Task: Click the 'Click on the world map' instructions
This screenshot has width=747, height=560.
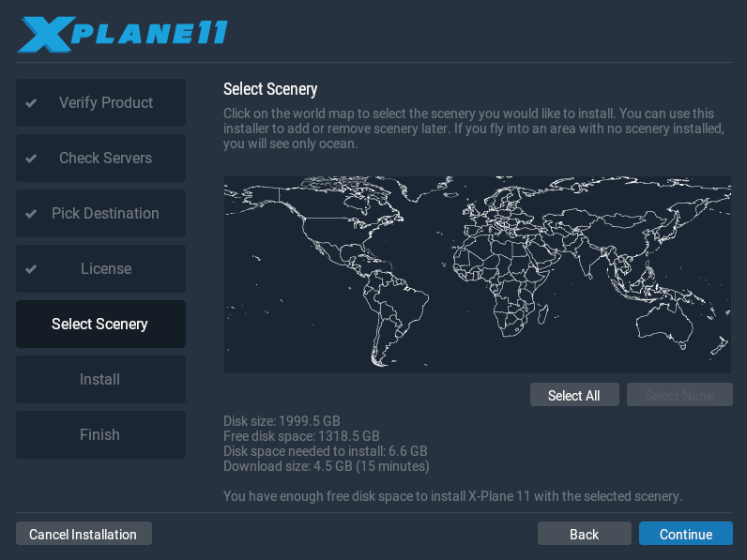Action: click(x=474, y=129)
